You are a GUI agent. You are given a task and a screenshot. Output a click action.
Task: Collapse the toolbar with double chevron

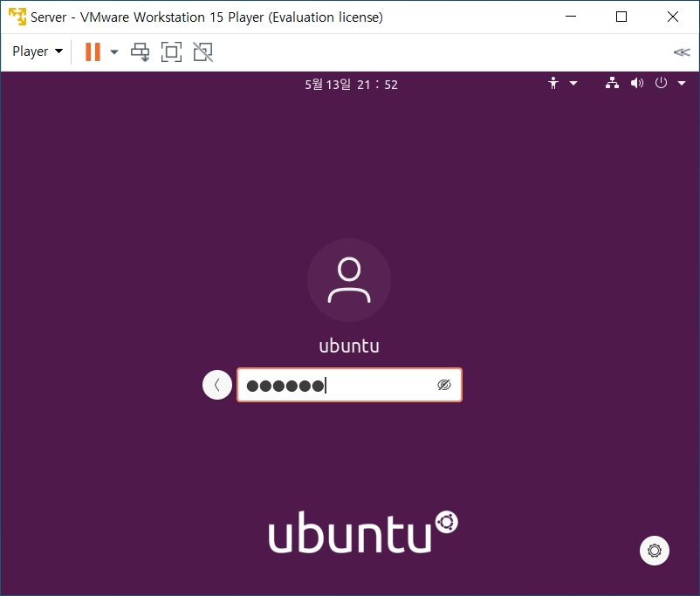pos(682,52)
